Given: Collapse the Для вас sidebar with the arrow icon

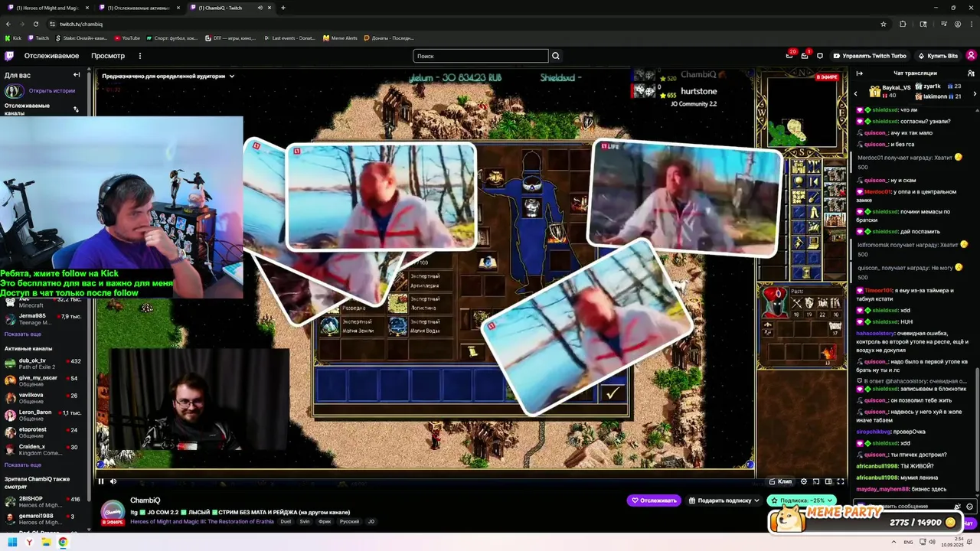Looking at the screenshot, I should pos(77,75).
